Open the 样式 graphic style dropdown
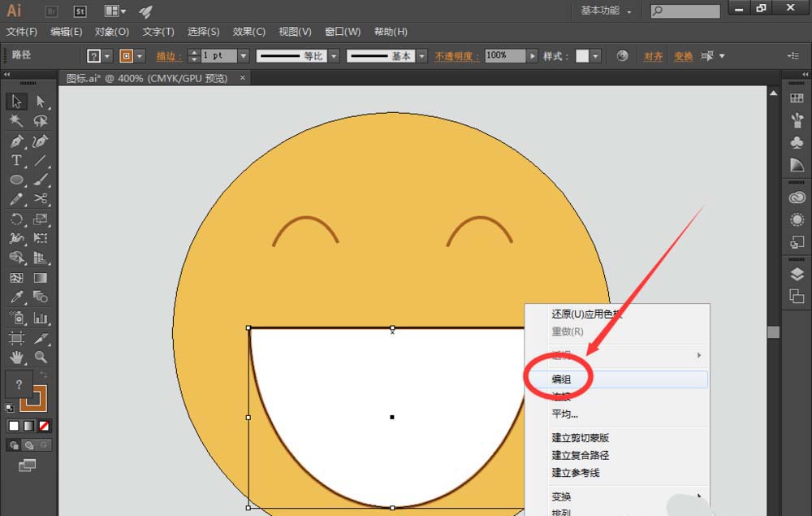This screenshot has height=516, width=812. 595,55
